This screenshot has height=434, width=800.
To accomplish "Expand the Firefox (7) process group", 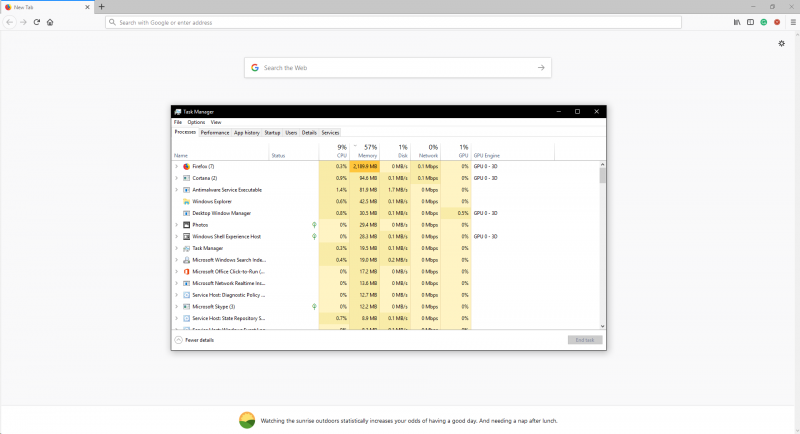I will pos(177,166).
